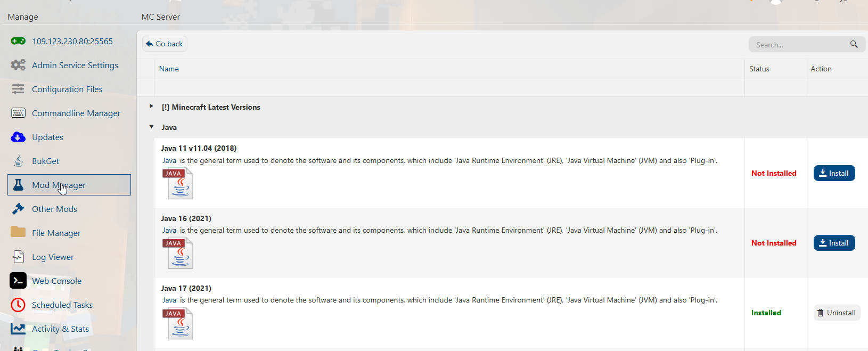Open File Manager from sidebar
The width and height of the screenshot is (868, 351).
[56, 233]
